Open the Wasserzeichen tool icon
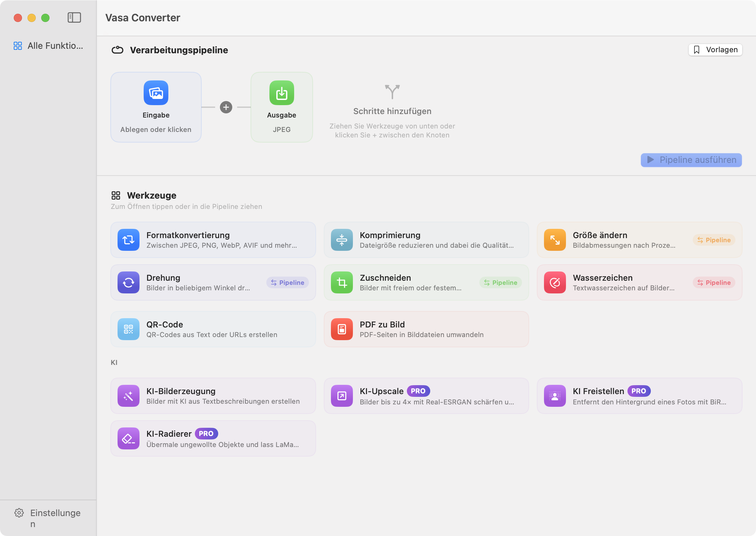756x536 pixels. (x=555, y=282)
